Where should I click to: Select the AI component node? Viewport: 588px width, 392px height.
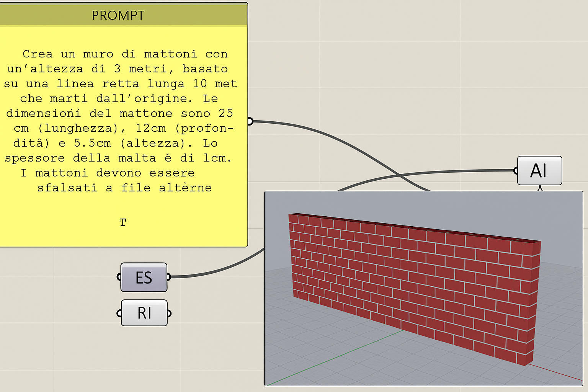click(x=539, y=170)
